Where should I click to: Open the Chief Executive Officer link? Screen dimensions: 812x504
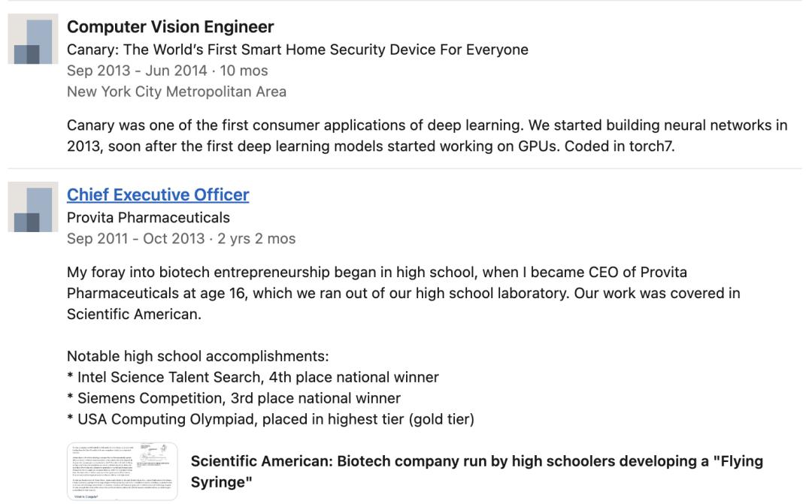tap(158, 195)
